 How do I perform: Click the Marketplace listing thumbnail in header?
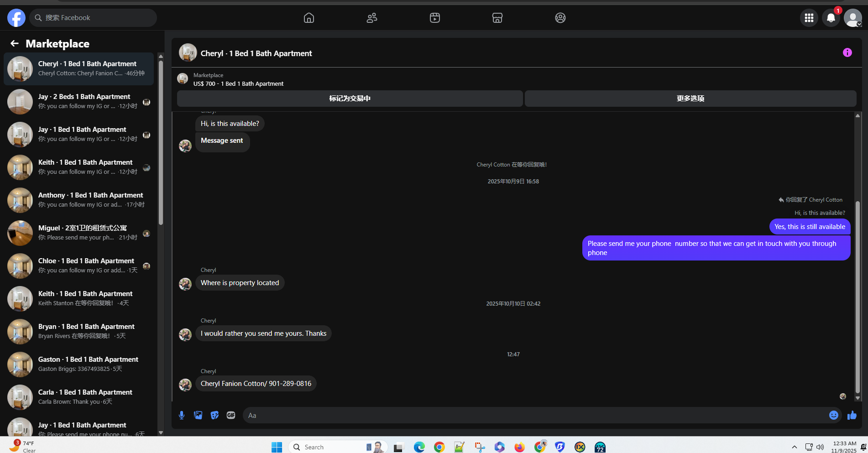point(183,79)
